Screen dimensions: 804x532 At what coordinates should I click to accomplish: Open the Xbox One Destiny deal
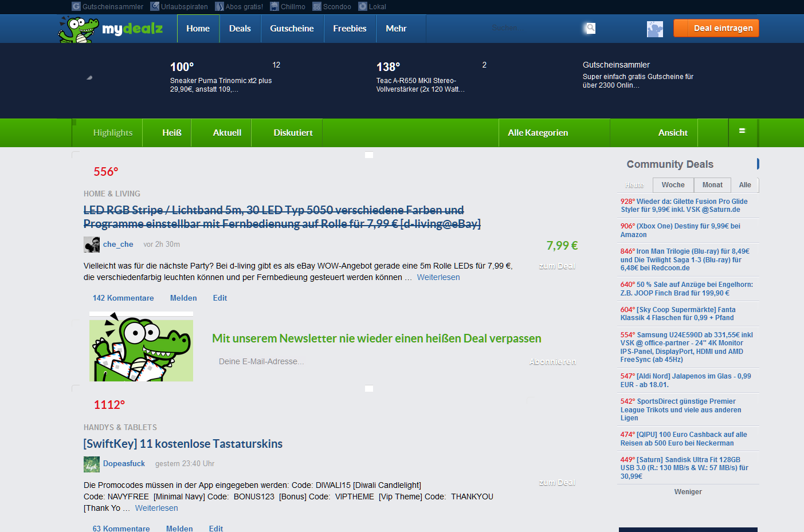tap(680, 231)
